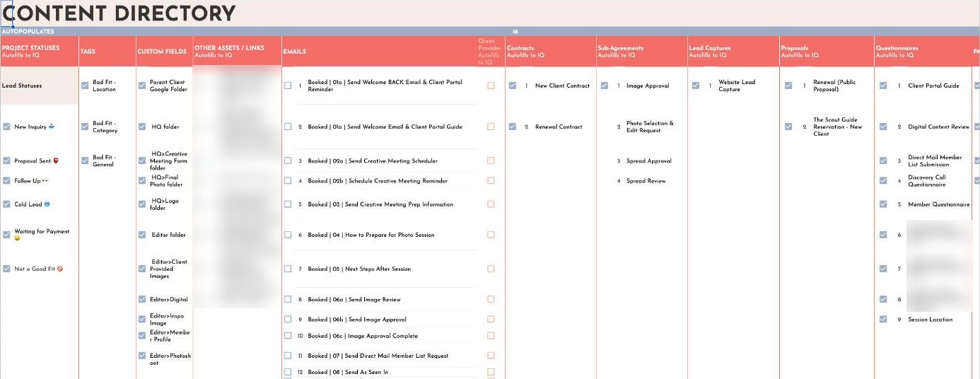This screenshot has width=980, height=379.
Task: Click the Send Image Approval email cell
Action: (x=357, y=319)
